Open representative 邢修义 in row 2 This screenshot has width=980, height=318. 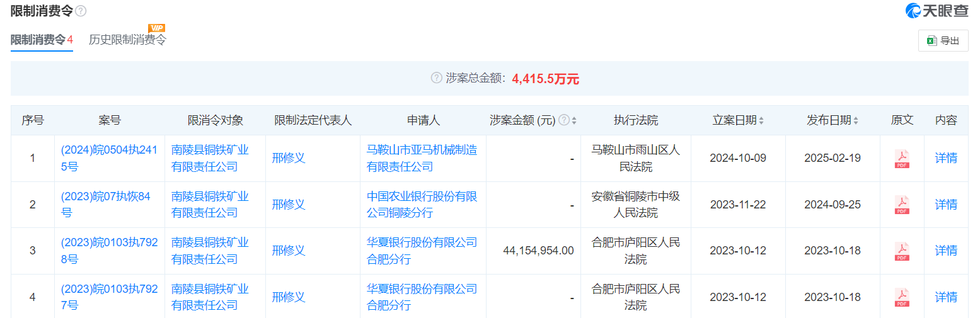pyautogui.click(x=289, y=205)
